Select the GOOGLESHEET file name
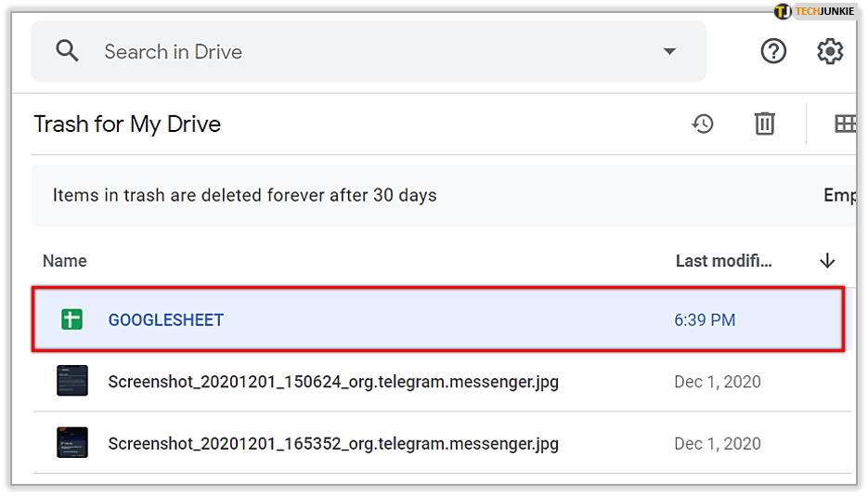The width and height of the screenshot is (868, 496). [166, 320]
